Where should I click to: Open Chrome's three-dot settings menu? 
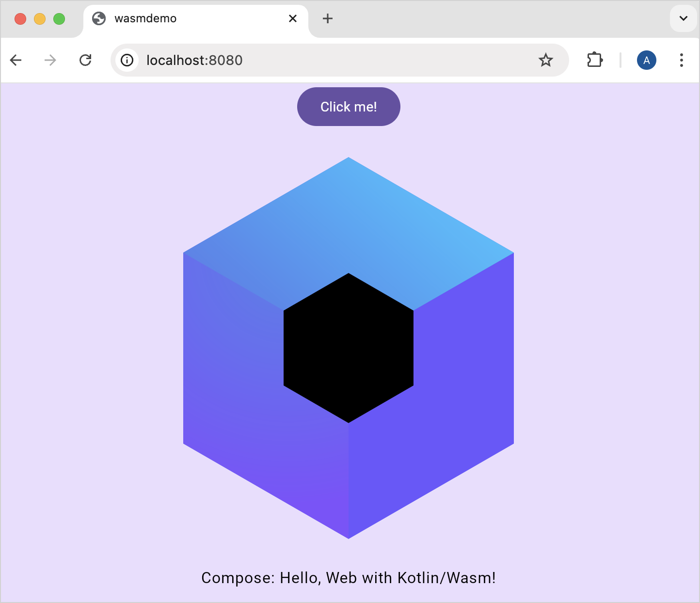click(x=682, y=60)
